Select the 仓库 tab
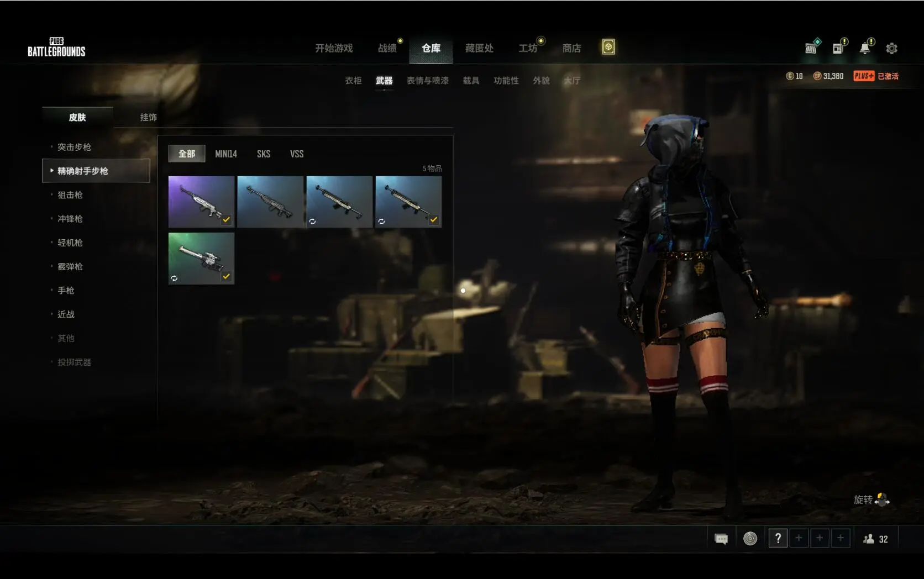This screenshot has width=924, height=579. point(431,48)
